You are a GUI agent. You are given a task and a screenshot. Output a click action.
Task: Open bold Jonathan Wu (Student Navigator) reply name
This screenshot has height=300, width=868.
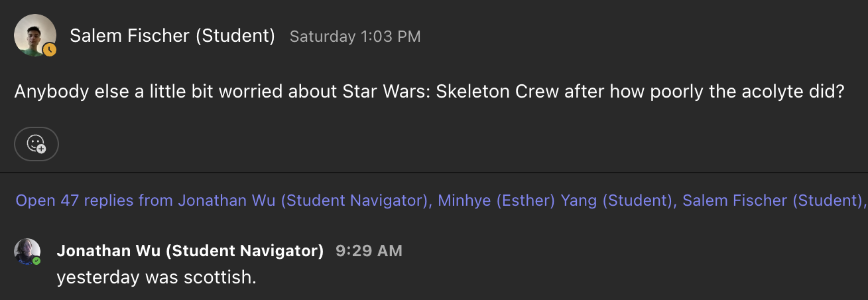(x=190, y=251)
